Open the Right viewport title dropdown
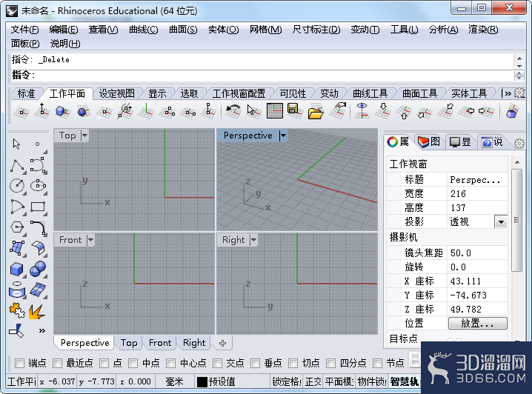 (253, 240)
